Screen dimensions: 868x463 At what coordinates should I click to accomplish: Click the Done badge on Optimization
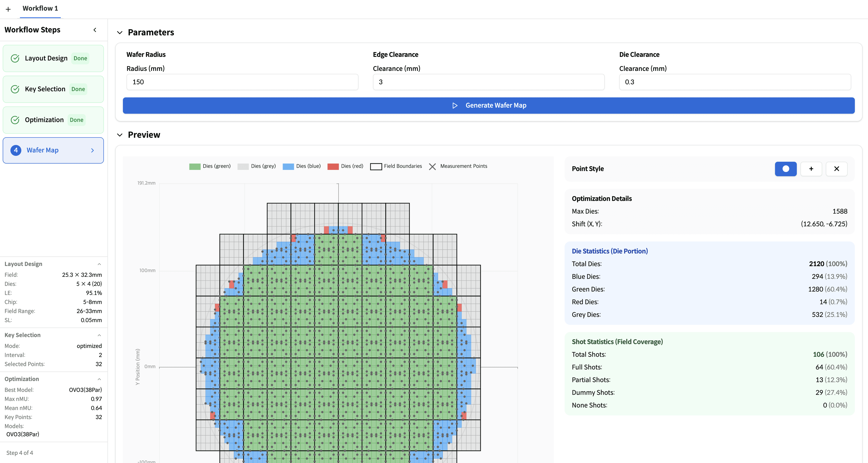coord(76,120)
